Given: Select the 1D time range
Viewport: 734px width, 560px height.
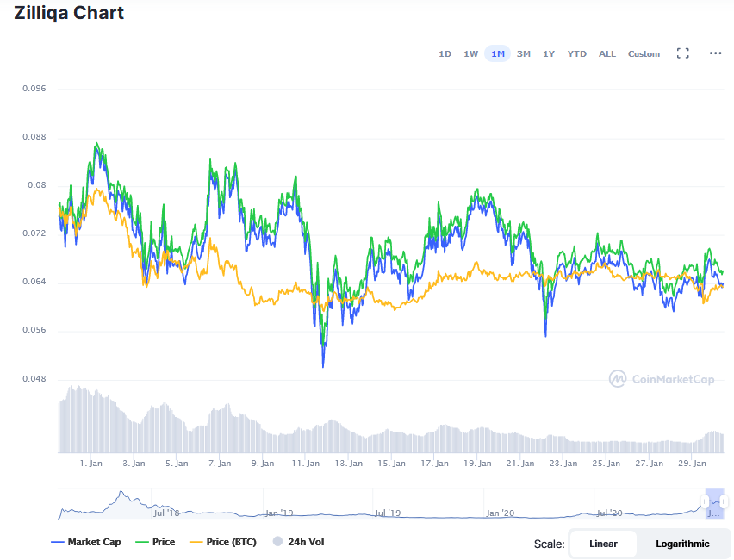Looking at the screenshot, I should [x=445, y=53].
